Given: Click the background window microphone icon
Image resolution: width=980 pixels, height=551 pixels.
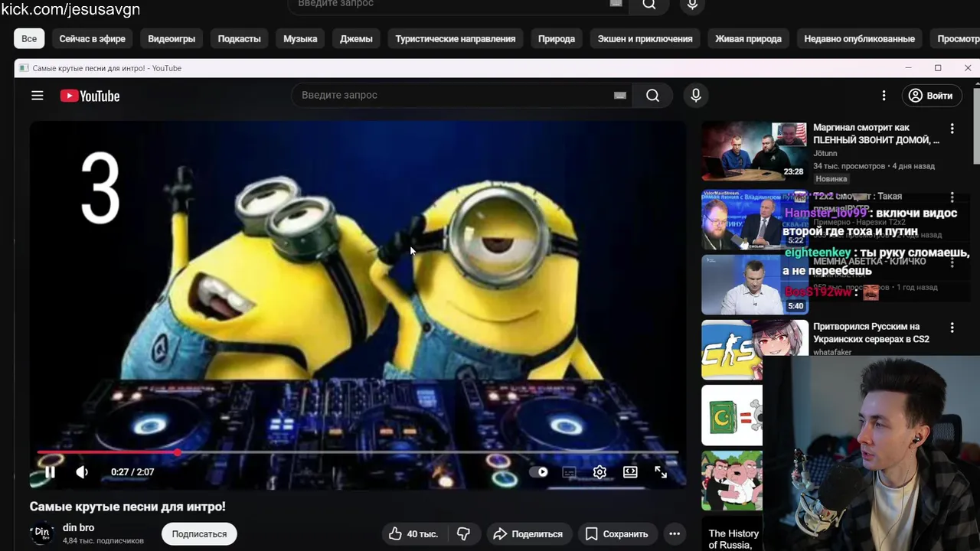Looking at the screenshot, I should coord(692,4).
